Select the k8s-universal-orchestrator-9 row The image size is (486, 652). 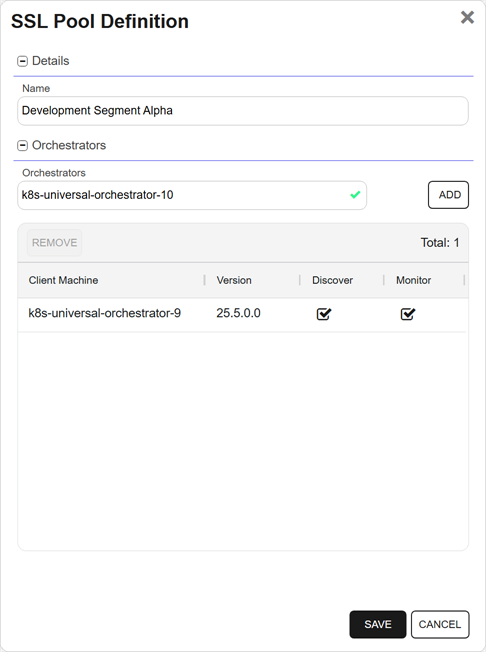pyautogui.click(x=243, y=314)
